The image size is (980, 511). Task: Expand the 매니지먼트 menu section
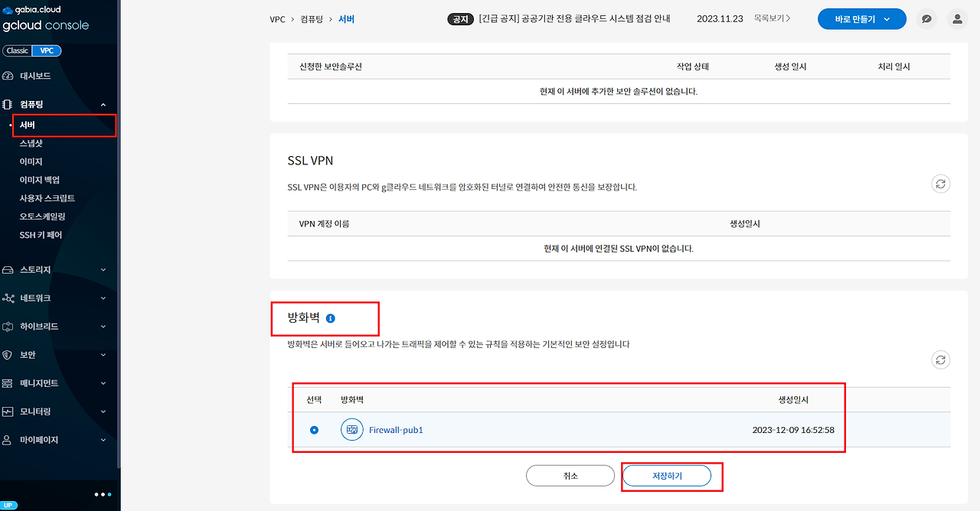(x=103, y=382)
